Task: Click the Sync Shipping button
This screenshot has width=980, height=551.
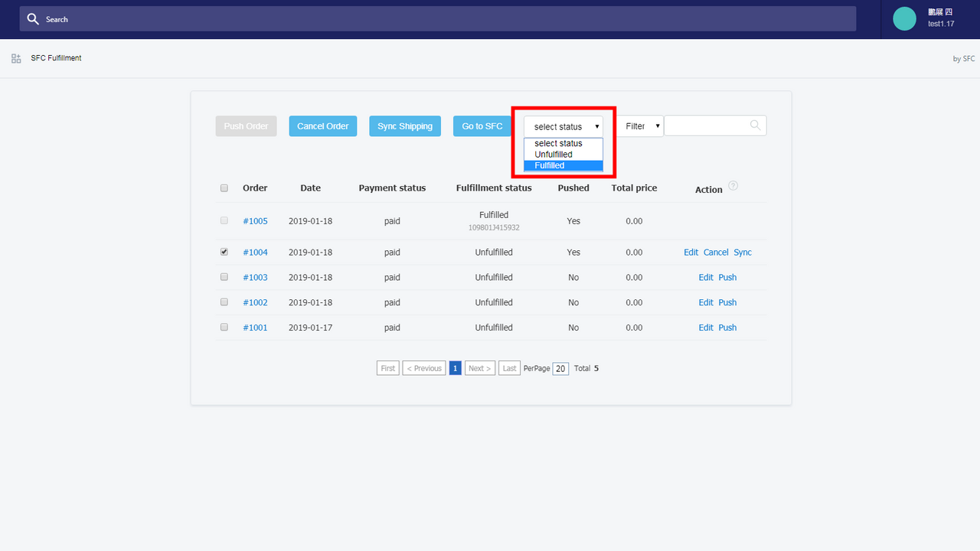Action: tap(405, 126)
